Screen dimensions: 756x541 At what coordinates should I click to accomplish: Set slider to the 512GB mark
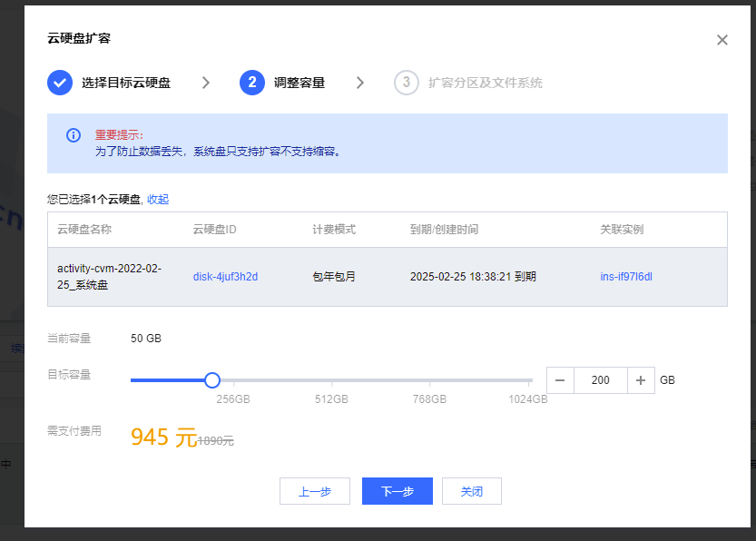[331, 380]
